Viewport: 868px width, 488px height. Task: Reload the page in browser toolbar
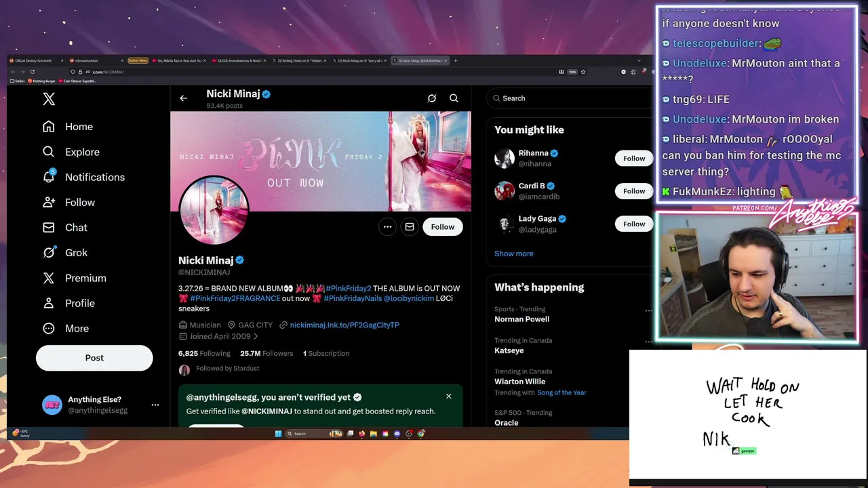point(32,72)
